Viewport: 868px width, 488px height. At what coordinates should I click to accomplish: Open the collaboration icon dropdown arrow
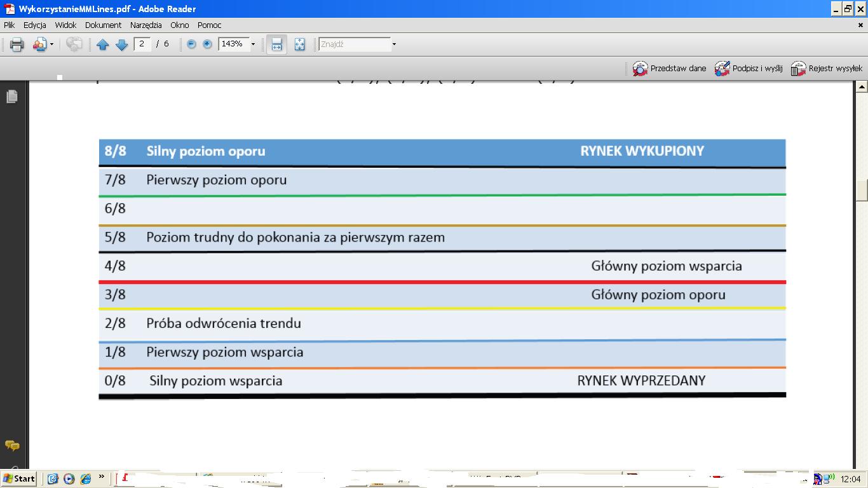point(52,44)
